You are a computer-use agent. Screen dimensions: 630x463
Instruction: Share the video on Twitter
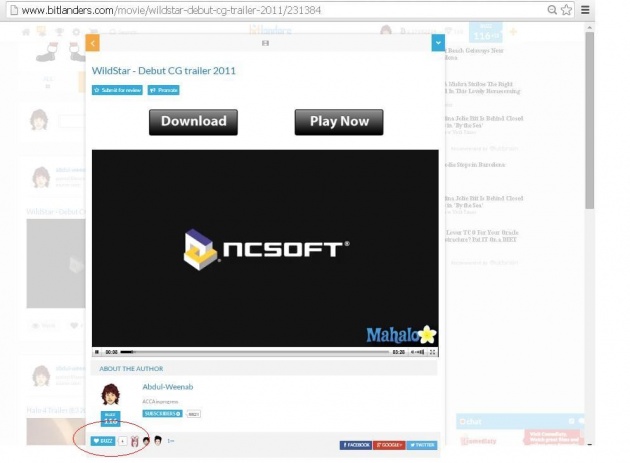[x=421, y=445]
